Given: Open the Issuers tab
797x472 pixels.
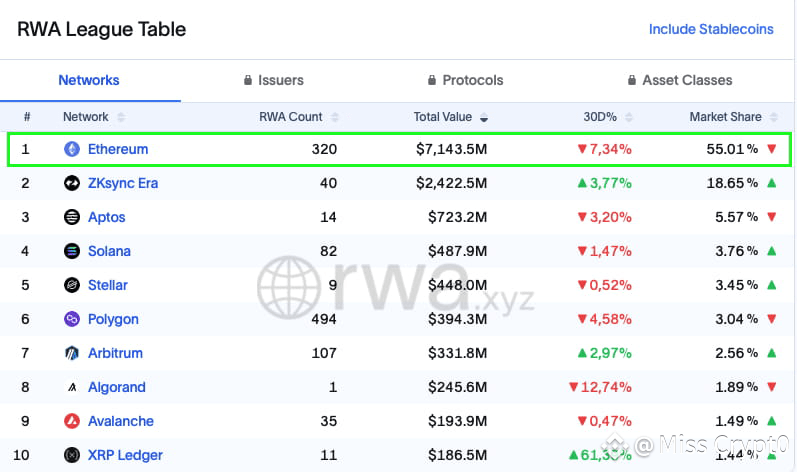Looking at the screenshot, I should tap(281, 80).
